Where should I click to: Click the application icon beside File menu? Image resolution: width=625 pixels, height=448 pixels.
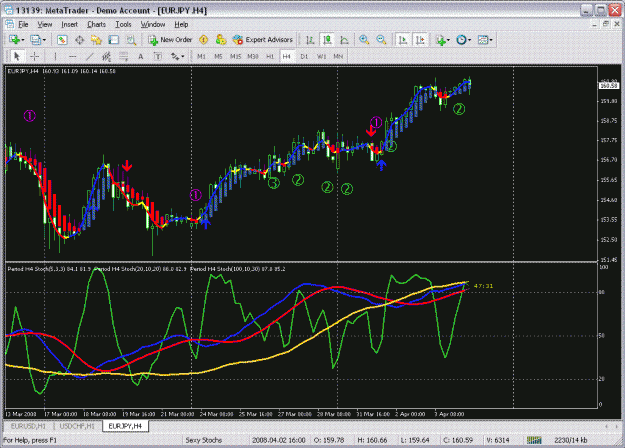(x=10, y=24)
